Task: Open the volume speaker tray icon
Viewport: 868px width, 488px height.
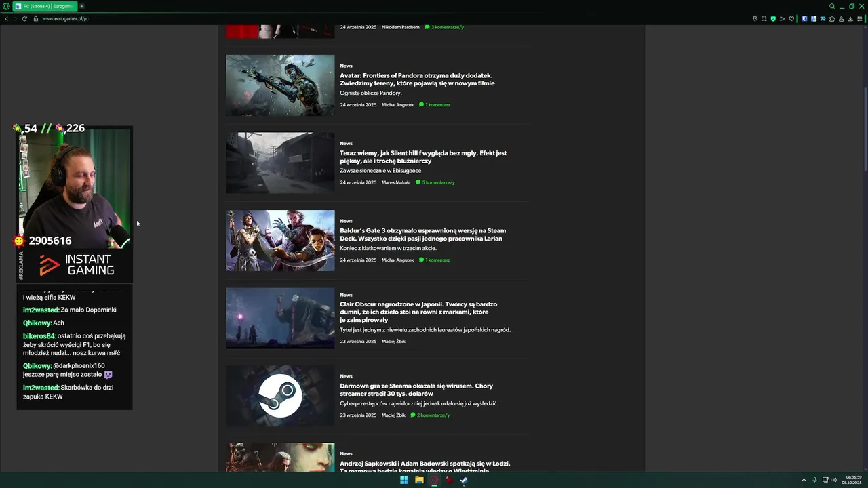Action: [x=834, y=480]
